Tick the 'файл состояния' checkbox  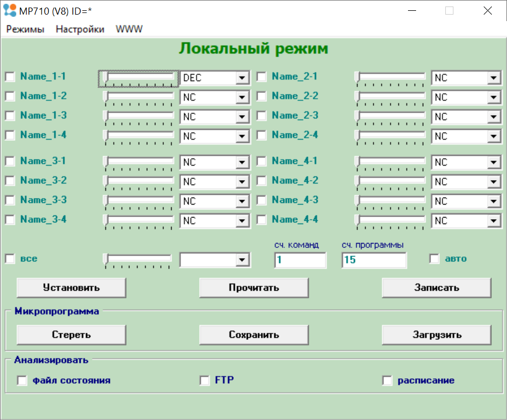[x=22, y=380]
